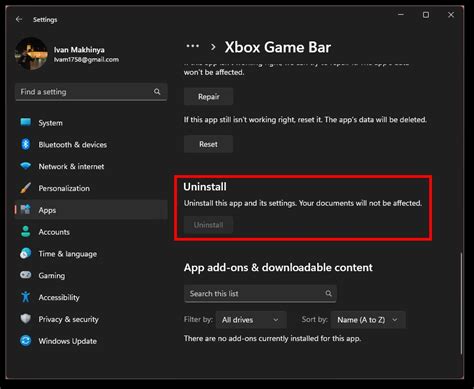
Task: Click the Repair button
Action: point(208,97)
